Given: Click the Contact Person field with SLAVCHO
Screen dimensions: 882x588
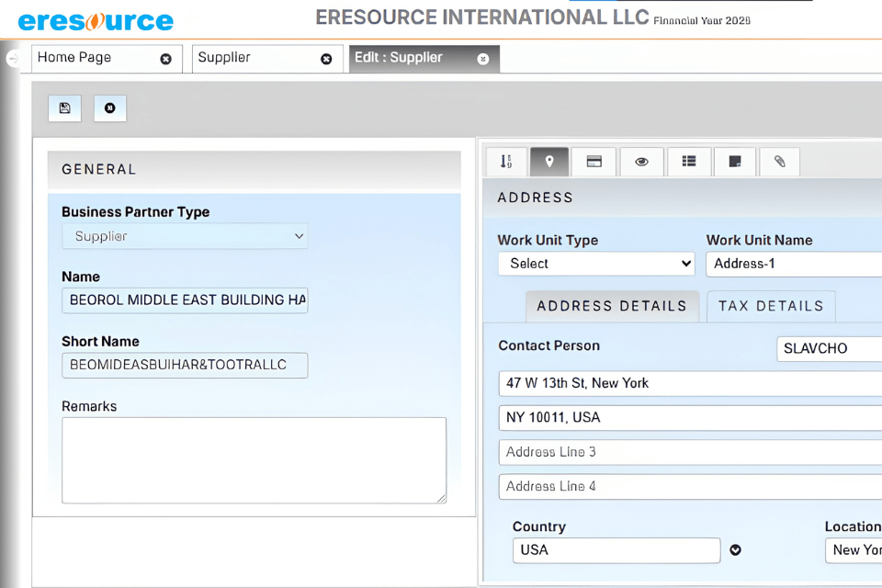Looking at the screenshot, I should (x=829, y=348).
